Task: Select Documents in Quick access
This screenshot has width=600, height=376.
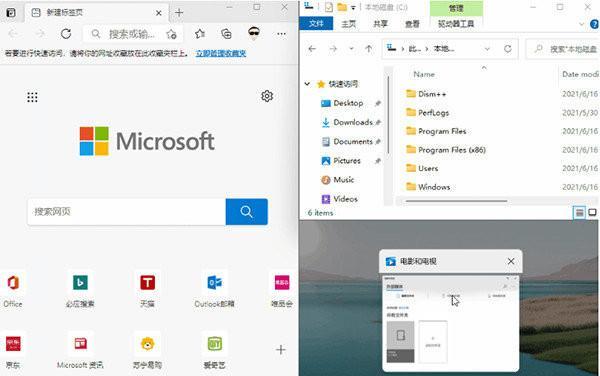Action: pyautogui.click(x=352, y=142)
